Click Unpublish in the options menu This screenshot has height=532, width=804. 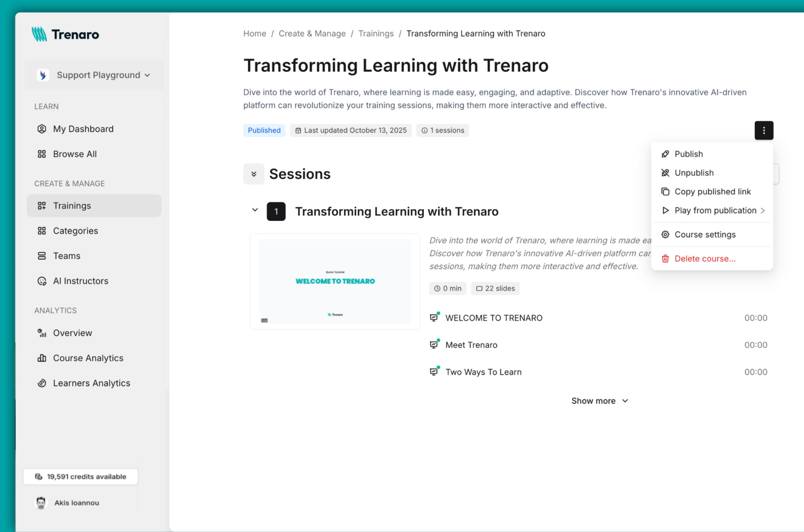[x=694, y=173]
